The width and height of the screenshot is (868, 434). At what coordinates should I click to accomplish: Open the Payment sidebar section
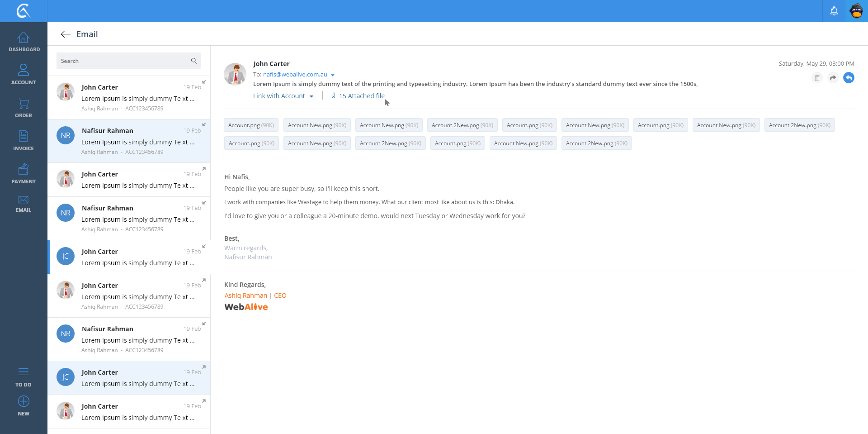(24, 173)
